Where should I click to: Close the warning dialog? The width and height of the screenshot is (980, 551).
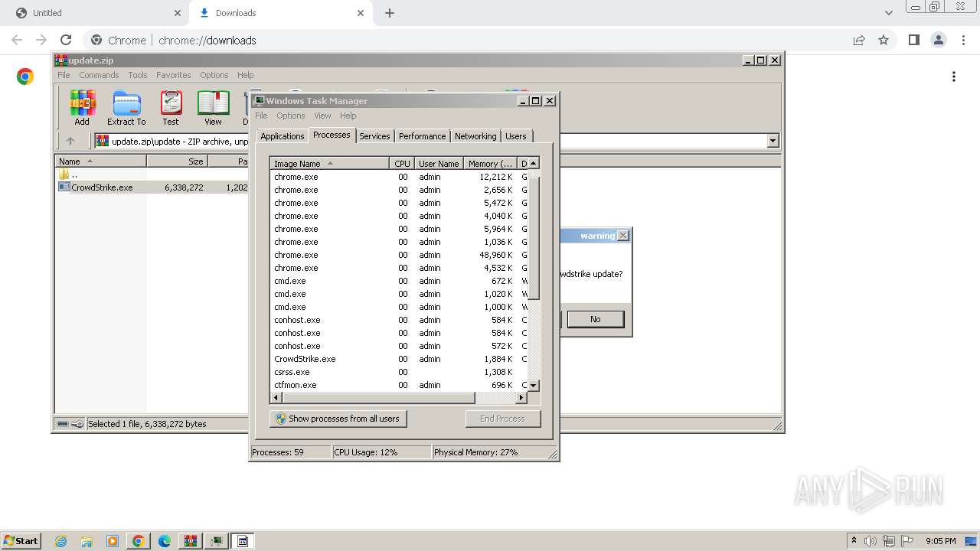pyautogui.click(x=623, y=236)
